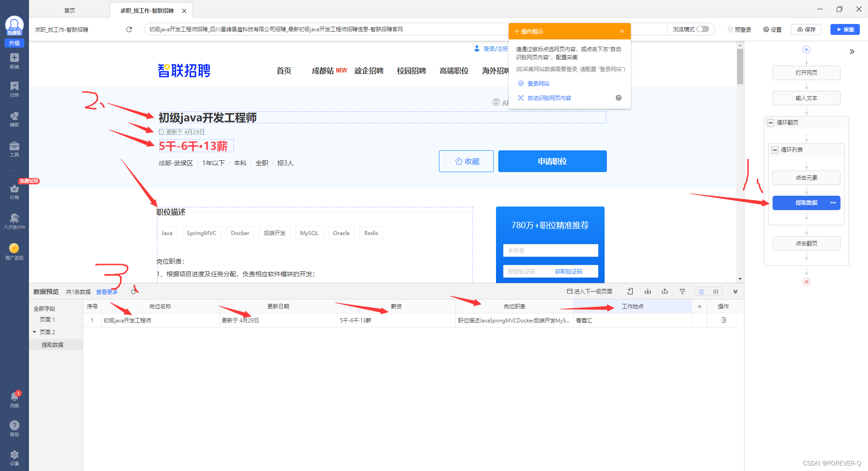868x471 pixels.
Task: Open the gear beside 自动识别网页内容
Action: [x=619, y=98]
